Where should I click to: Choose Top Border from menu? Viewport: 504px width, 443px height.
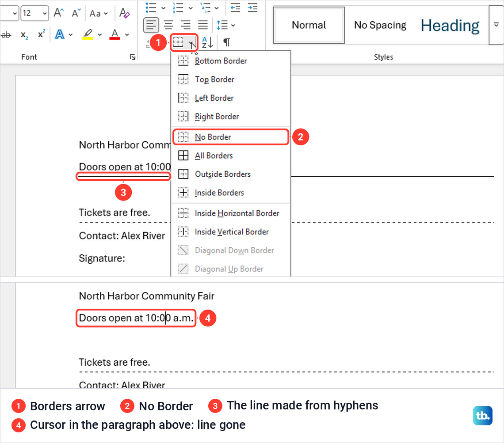coord(231,80)
